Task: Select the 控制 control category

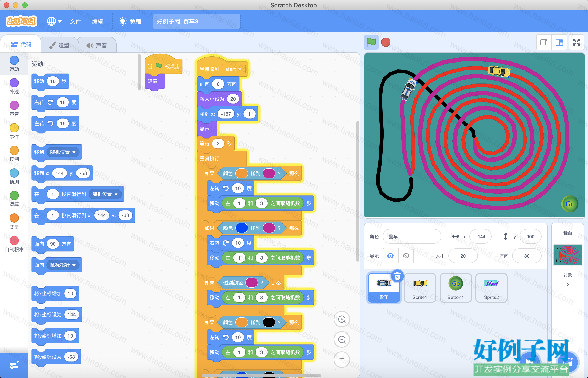Action: tap(14, 154)
